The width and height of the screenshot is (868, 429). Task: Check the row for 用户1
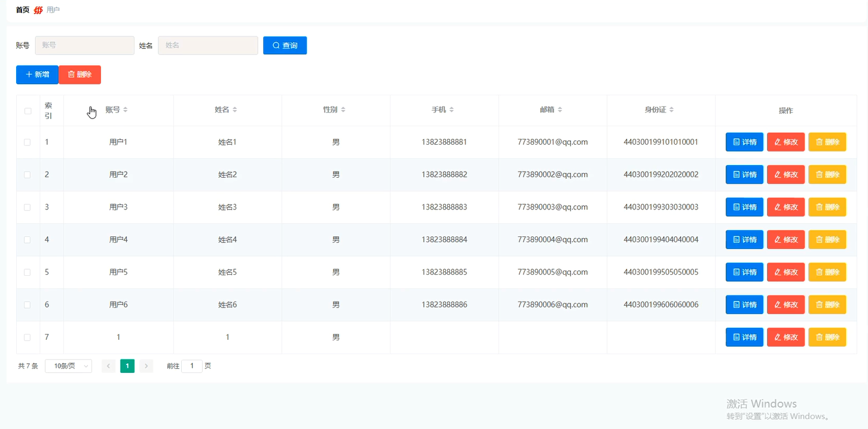coord(27,142)
